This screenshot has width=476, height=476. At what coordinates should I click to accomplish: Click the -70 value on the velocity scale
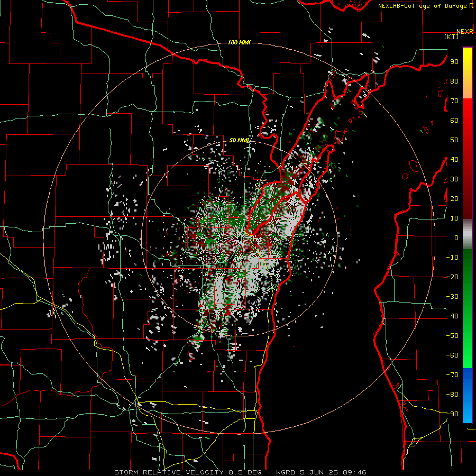click(452, 375)
